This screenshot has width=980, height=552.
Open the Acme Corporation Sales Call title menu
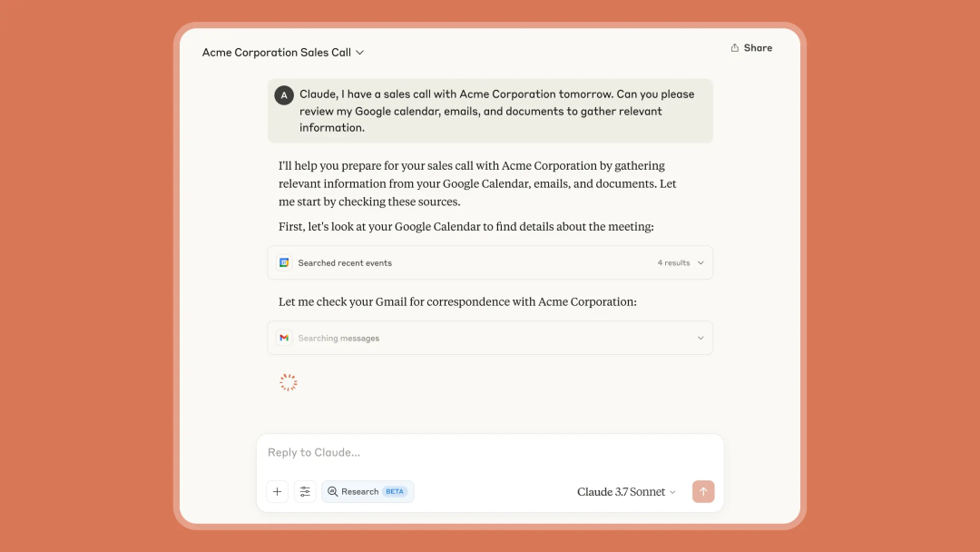click(x=359, y=52)
